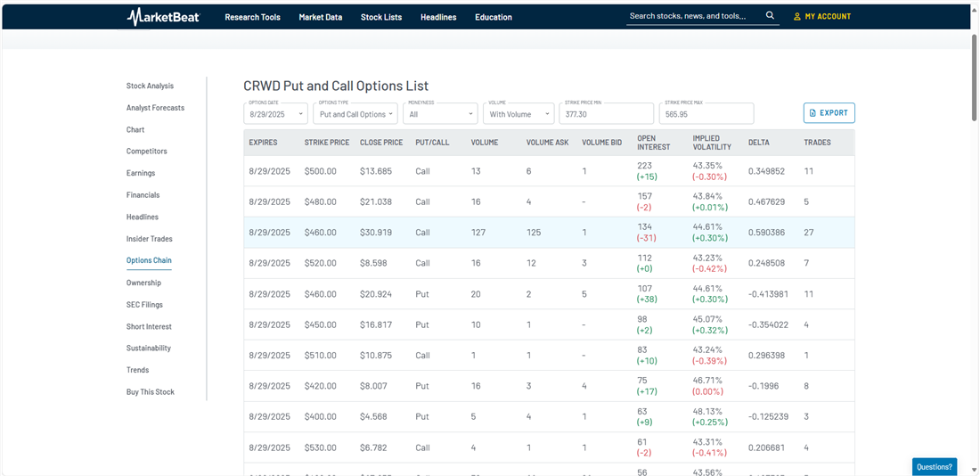Open the Stock Lists menu
This screenshot has width=980, height=476.
(x=381, y=17)
